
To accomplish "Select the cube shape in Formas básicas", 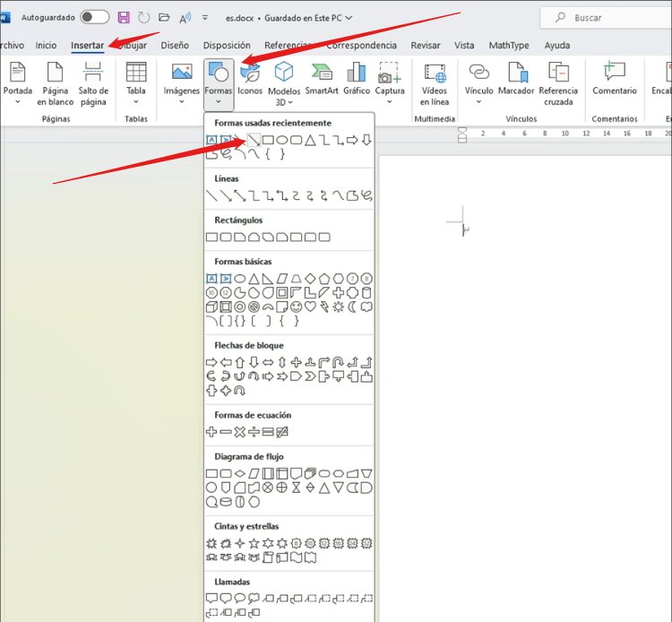I will click(211, 307).
